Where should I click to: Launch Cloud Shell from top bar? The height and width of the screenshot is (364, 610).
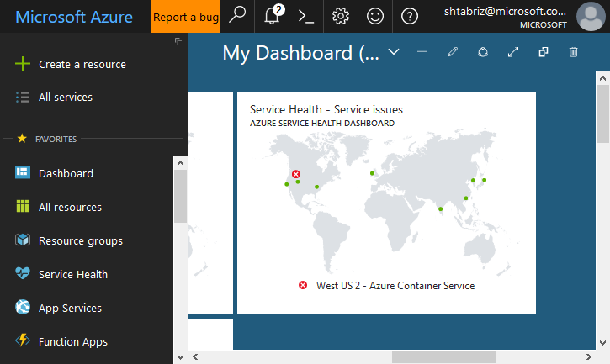click(x=306, y=16)
